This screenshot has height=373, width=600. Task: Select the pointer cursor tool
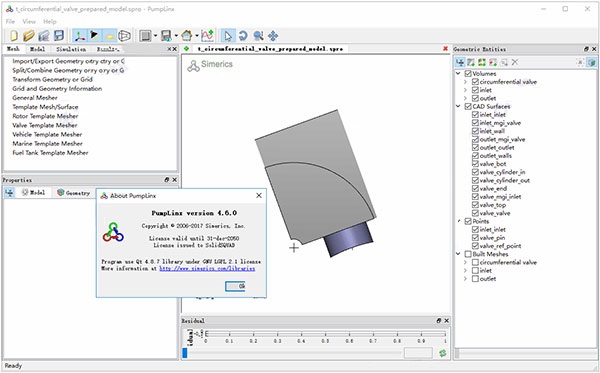[x=228, y=36]
